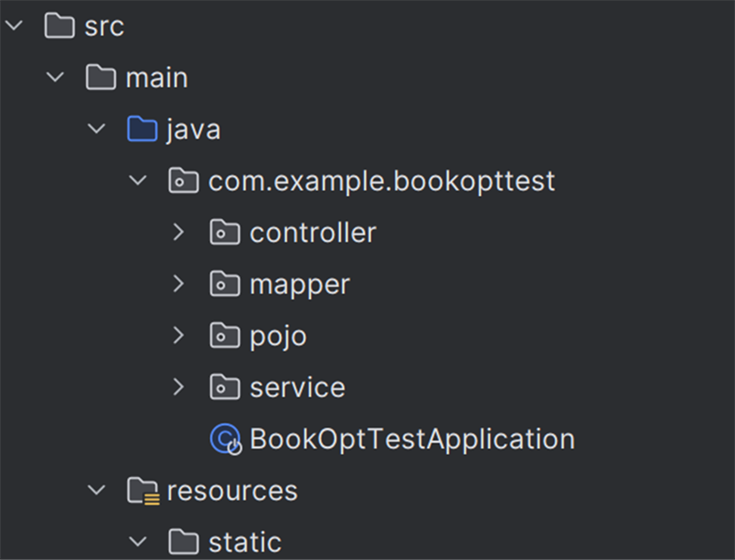Click the controller package icon
Image resolution: width=735 pixels, height=560 pixels.
click(x=225, y=232)
